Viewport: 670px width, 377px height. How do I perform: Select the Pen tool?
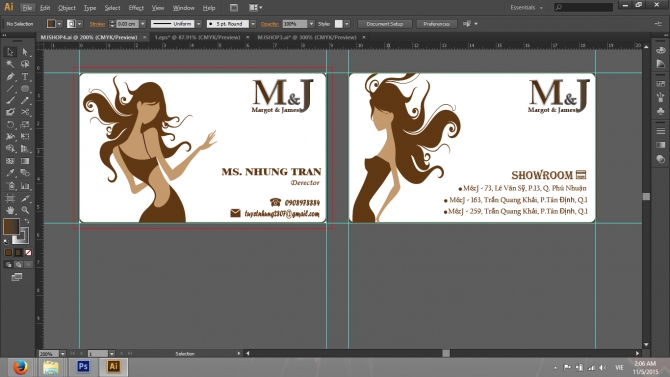(10, 77)
